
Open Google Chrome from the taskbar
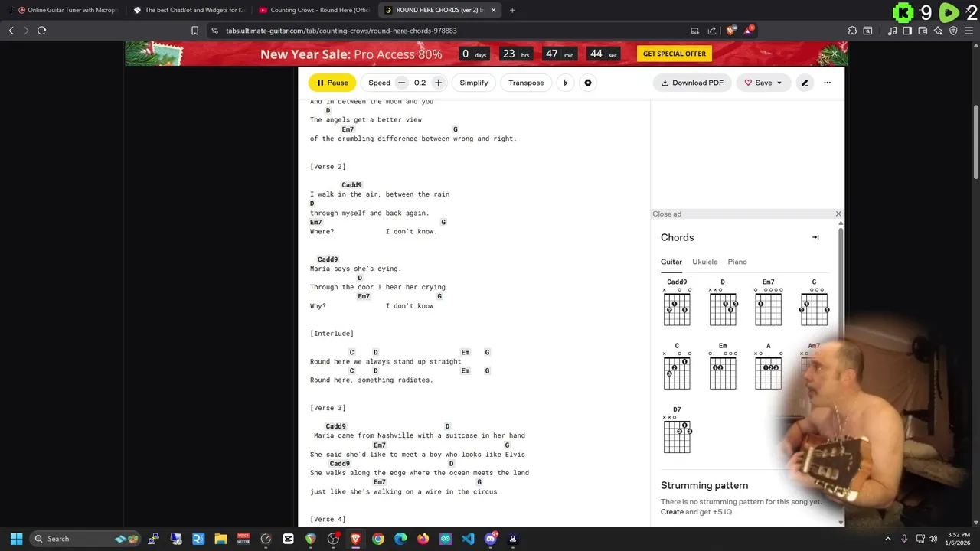point(378,539)
